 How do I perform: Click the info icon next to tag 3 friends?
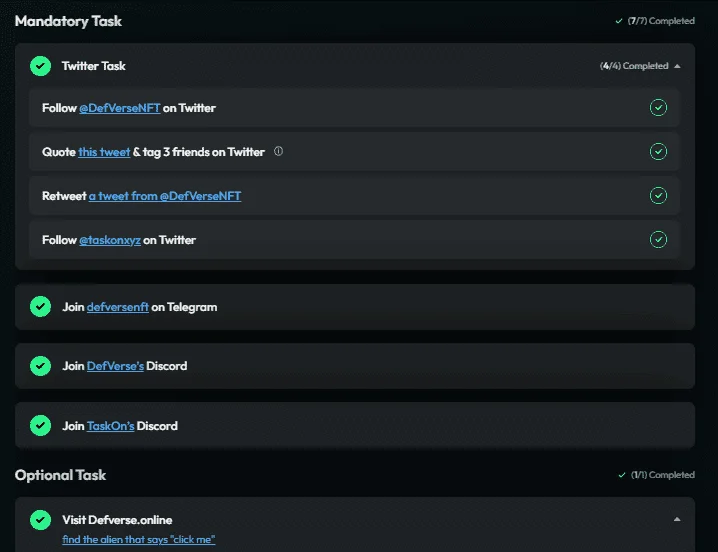tap(278, 151)
